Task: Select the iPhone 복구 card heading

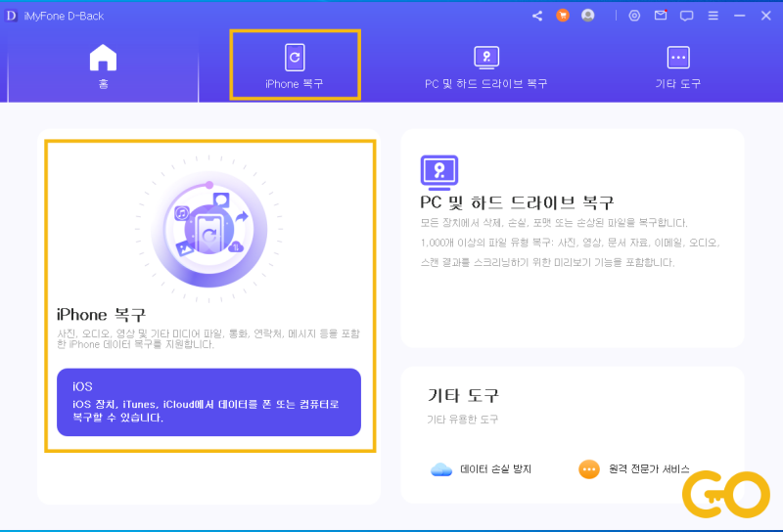Action: (x=102, y=315)
